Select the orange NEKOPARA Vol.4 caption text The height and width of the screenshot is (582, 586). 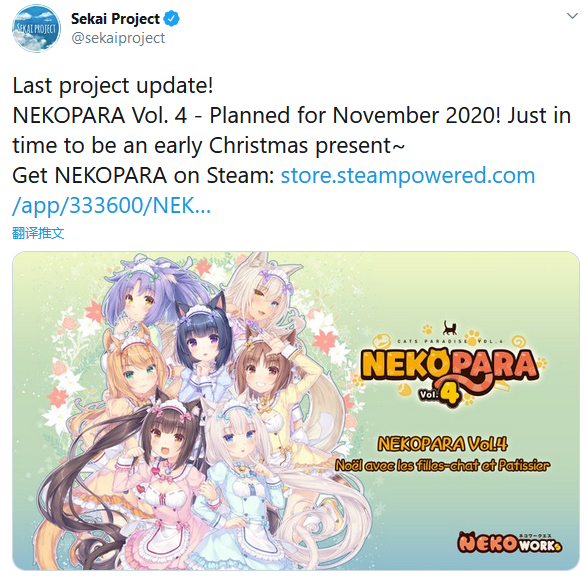pos(442,444)
